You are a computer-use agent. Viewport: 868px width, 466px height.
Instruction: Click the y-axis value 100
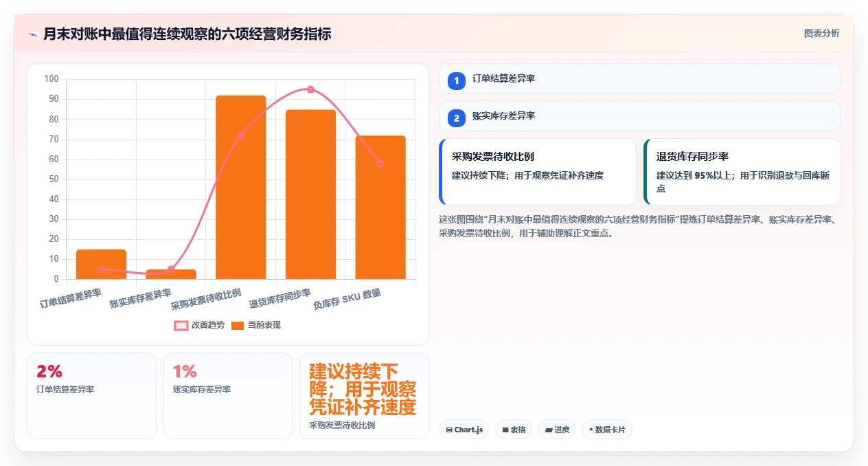click(x=52, y=79)
